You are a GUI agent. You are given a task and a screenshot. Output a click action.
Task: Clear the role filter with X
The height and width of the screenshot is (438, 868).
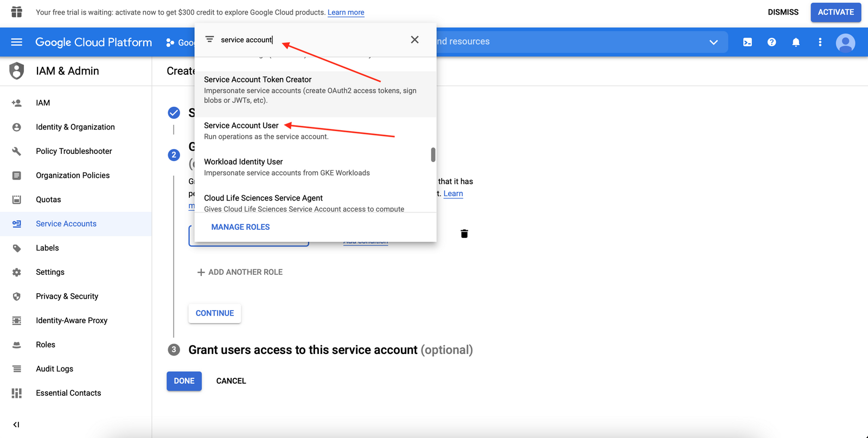pyautogui.click(x=414, y=40)
